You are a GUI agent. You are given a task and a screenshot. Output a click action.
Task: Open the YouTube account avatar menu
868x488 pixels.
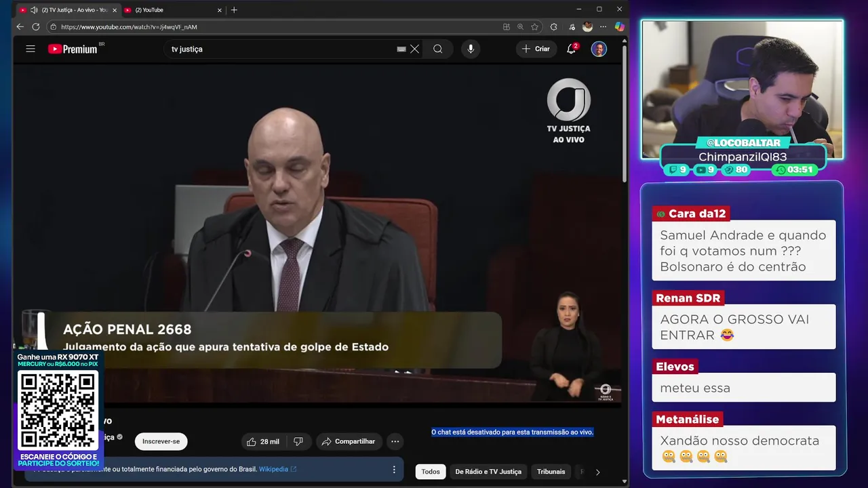(x=599, y=49)
